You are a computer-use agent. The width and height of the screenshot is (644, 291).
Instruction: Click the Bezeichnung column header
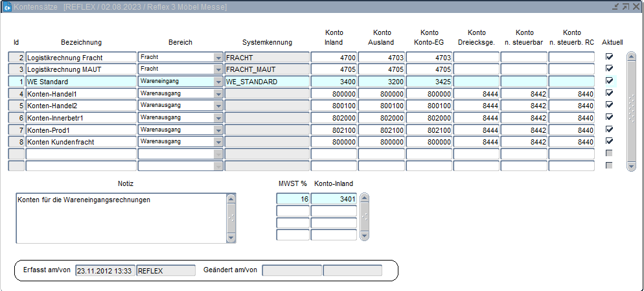[82, 43]
